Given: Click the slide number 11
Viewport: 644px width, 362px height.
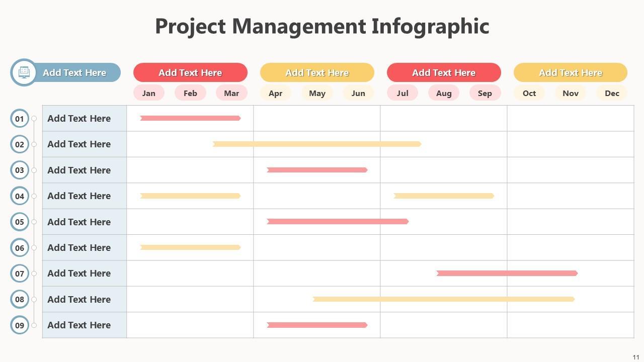Looking at the screenshot, I should pyautogui.click(x=636, y=357).
